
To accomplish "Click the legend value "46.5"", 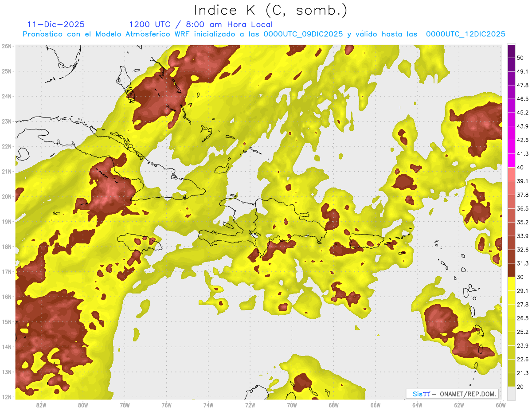I will [523, 99].
